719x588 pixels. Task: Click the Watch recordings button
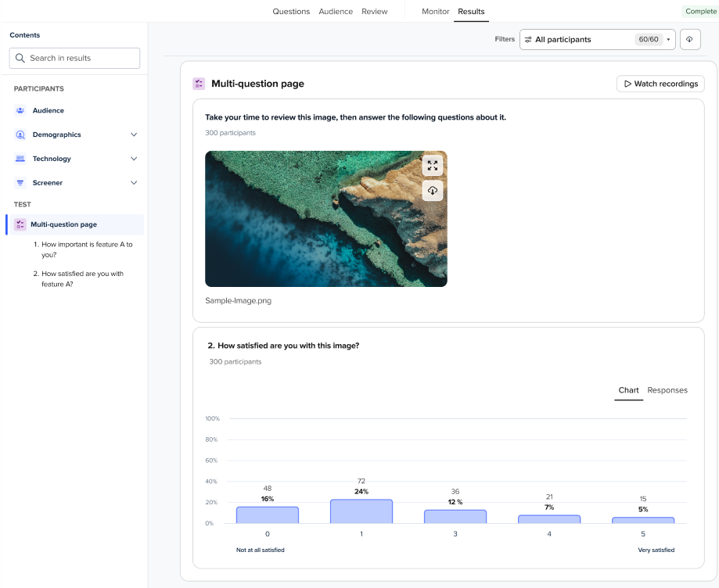pyautogui.click(x=660, y=84)
